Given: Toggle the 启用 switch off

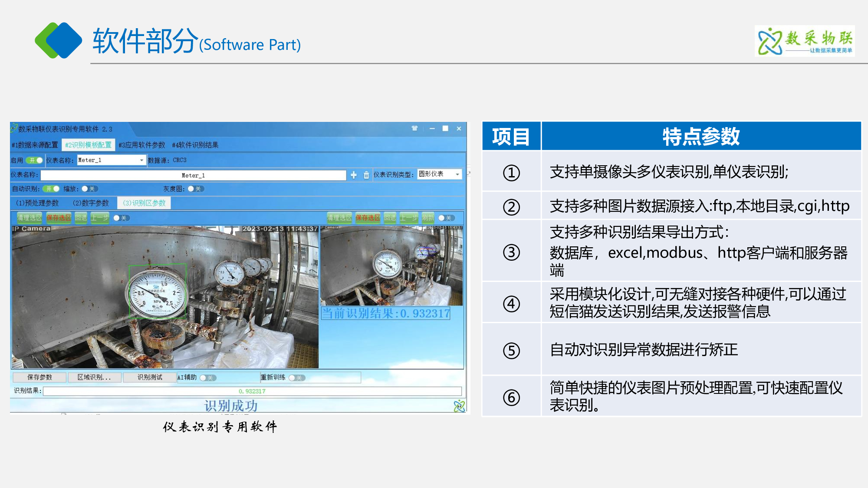Looking at the screenshot, I should pyautogui.click(x=34, y=160).
